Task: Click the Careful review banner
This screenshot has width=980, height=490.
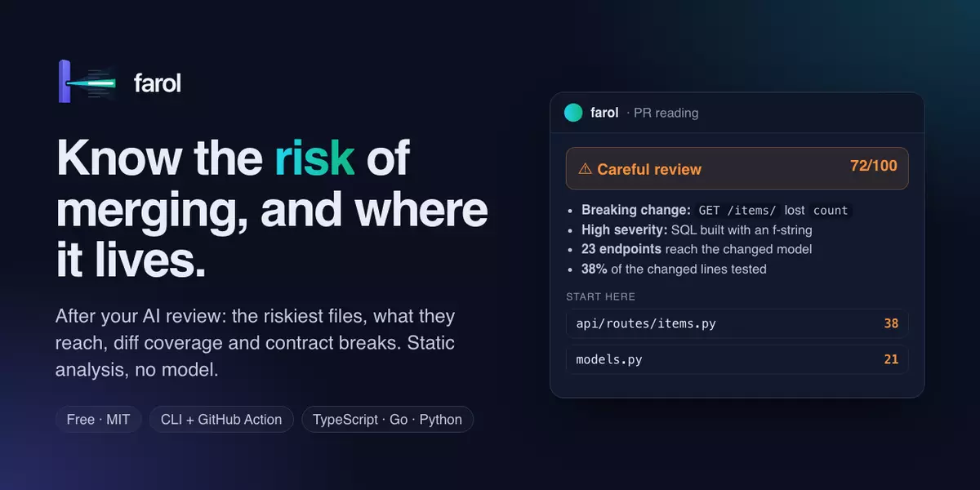Action: pyautogui.click(x=737, y=168)
